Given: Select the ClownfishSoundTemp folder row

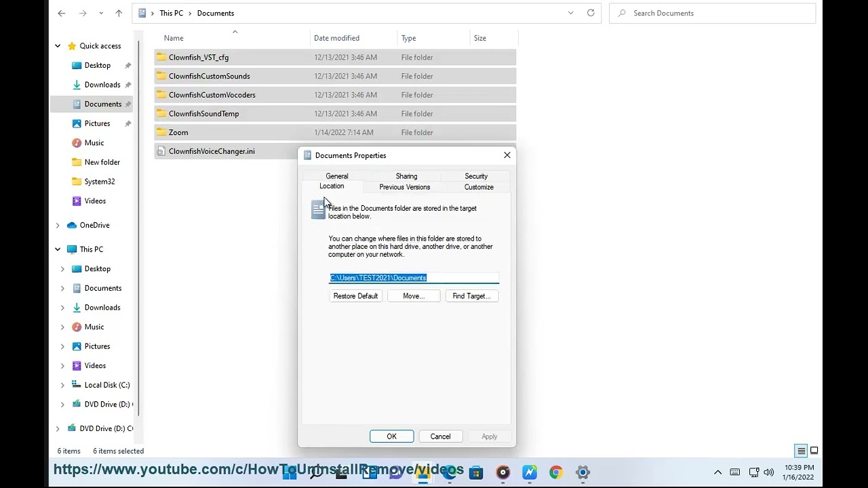Looking at the screenshot, I should (335, 114).
